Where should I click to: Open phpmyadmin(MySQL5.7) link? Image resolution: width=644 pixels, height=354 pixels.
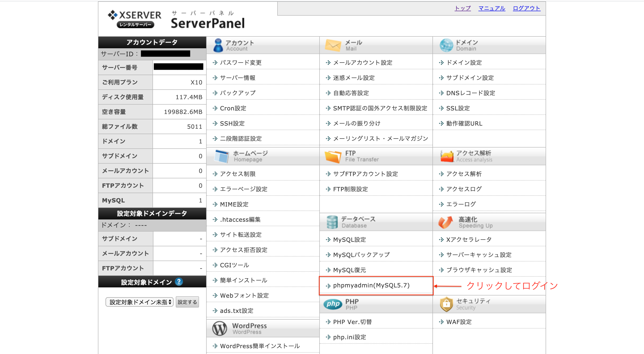click(x=371, y=285)
